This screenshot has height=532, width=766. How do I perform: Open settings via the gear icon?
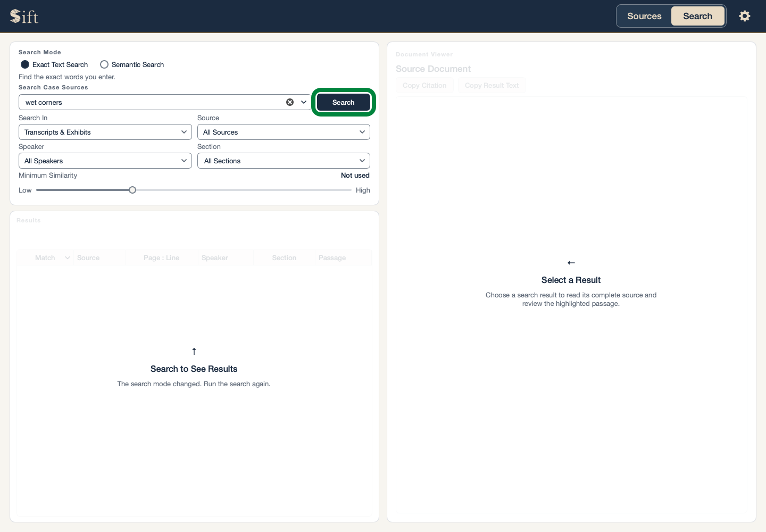click(x=745, y=16)
